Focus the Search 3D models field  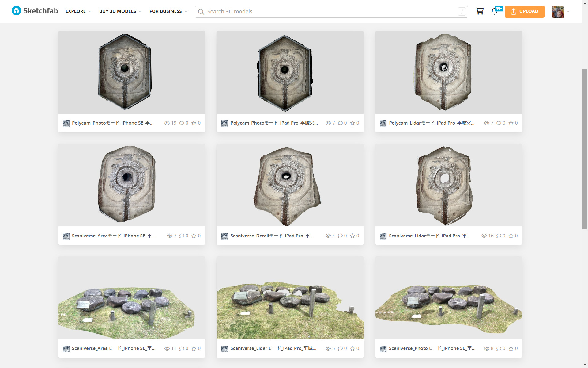(x=331, y=12)
